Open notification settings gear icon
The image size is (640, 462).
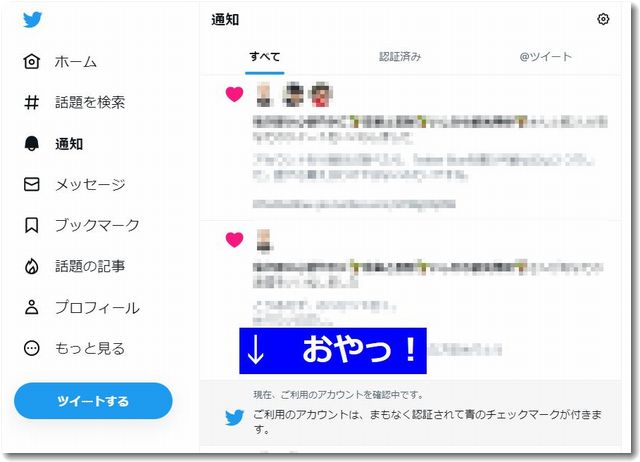(603, 19)
